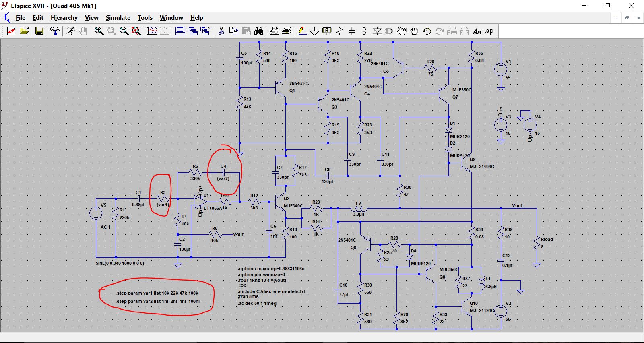Click the close all windows icon
Screen dimensions: 644x343
(205, 31)
